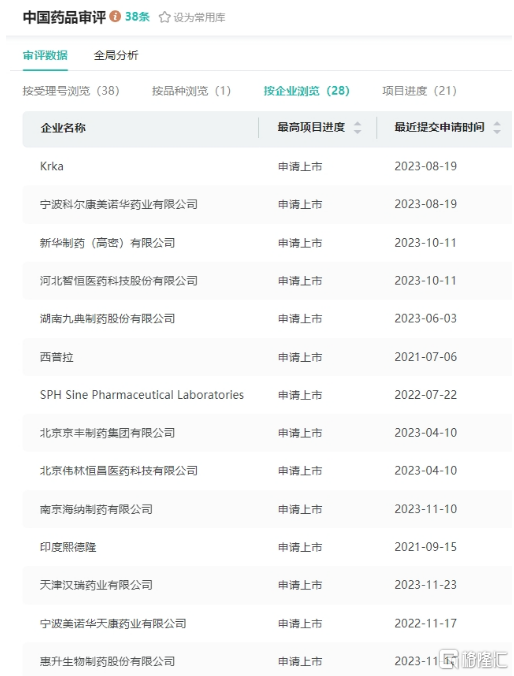This screenshot has height=676, width=514.
Task: Click the orange info icon beside 中国药品审评
Action: [115, 16]
